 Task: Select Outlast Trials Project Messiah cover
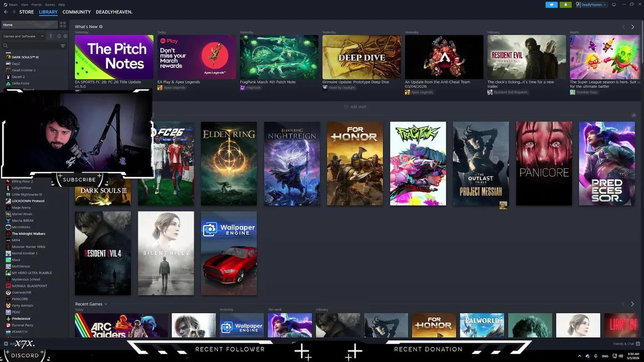[481, 163]
